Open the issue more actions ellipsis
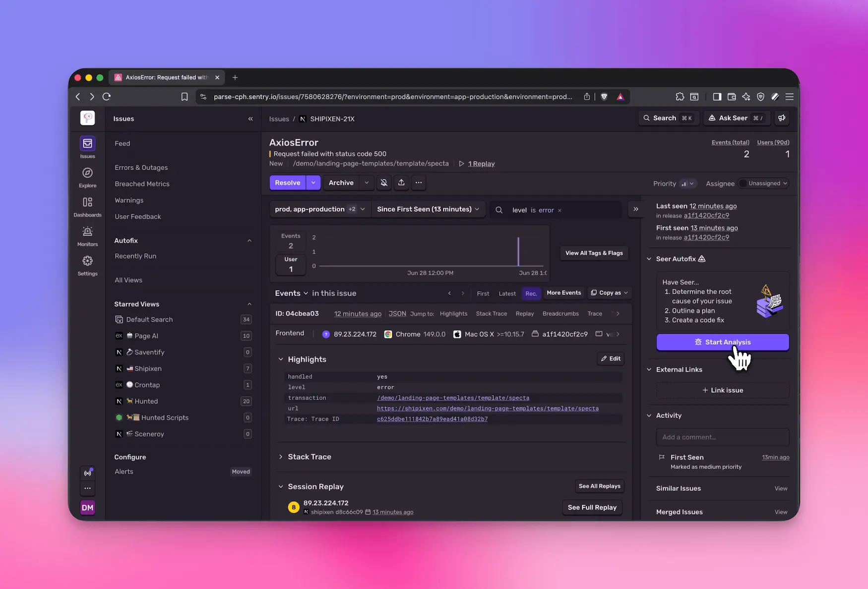The image size is (868, 589). 419,183
